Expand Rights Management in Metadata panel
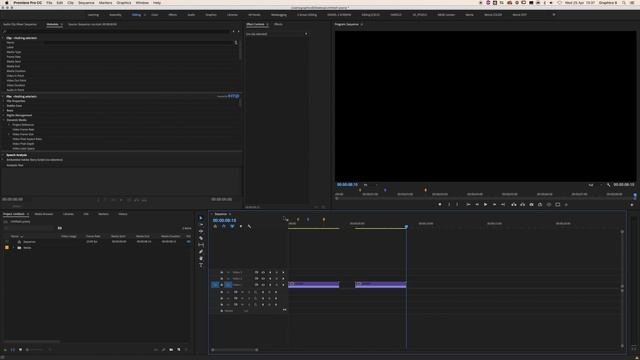 pyautogui.click(x=4, y=116)
